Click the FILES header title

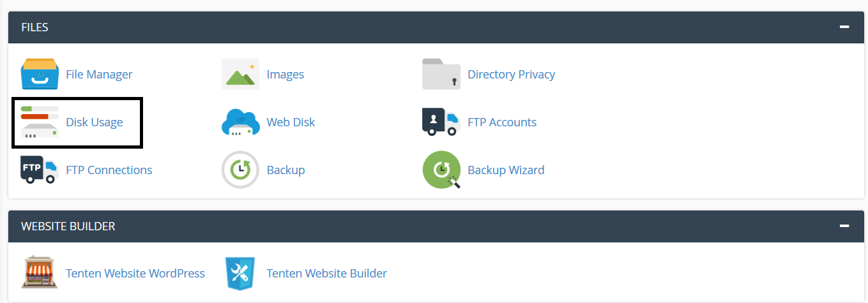point(34,27)
